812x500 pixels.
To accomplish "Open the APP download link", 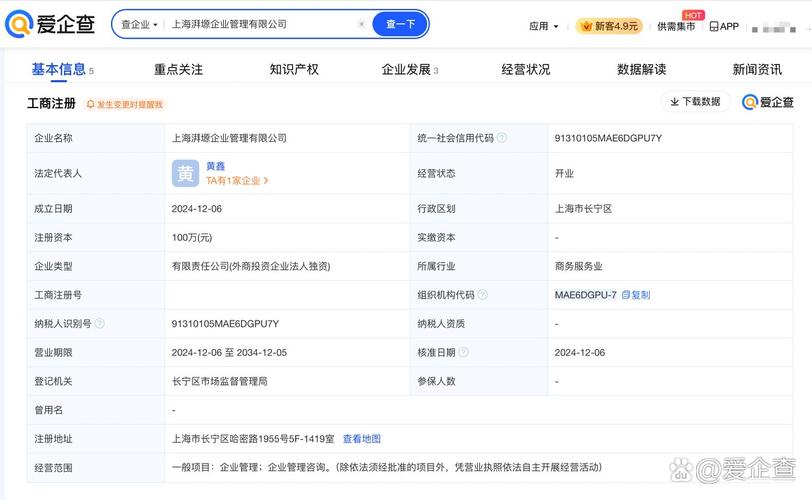I will [724, 26].
